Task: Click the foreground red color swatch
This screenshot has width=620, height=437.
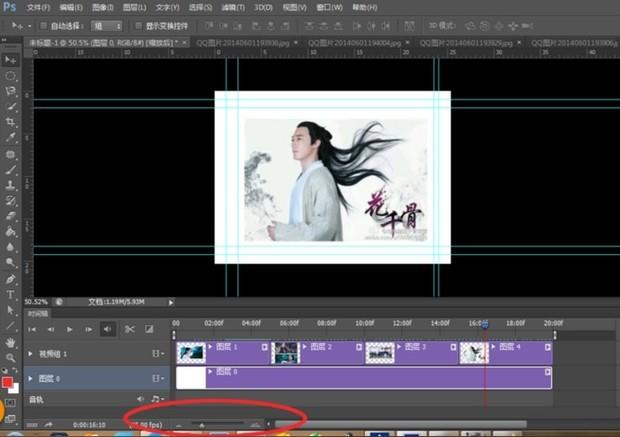Action: point(7,382)
